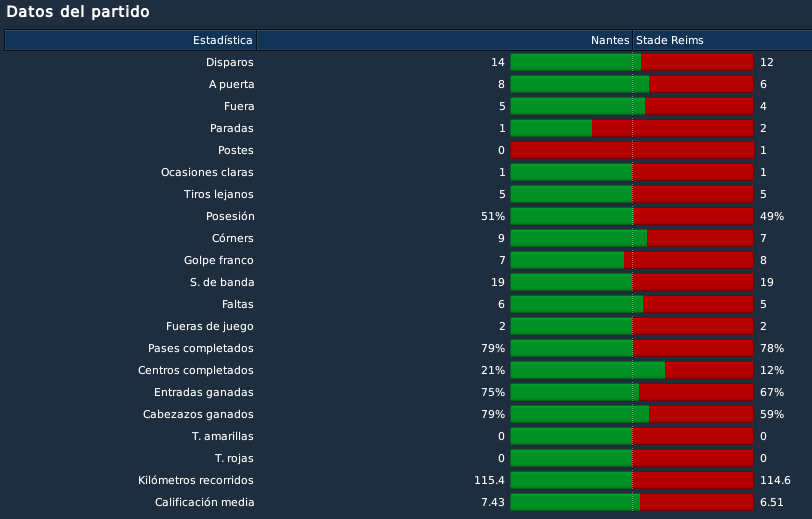Select the Faltas row label

[x=238, y=305]
